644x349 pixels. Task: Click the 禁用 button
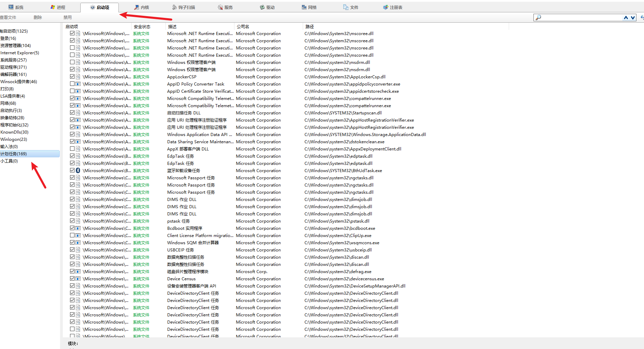click(68, 18)
